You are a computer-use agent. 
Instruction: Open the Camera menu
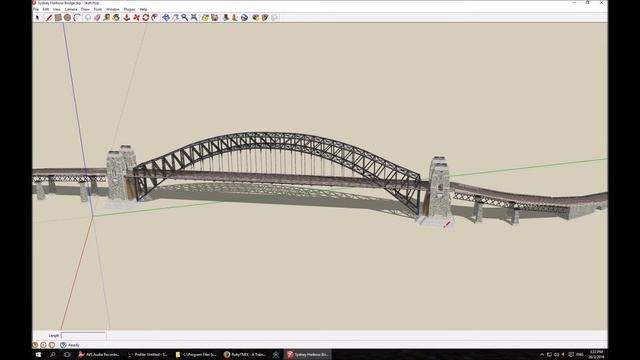click(71, 9)
